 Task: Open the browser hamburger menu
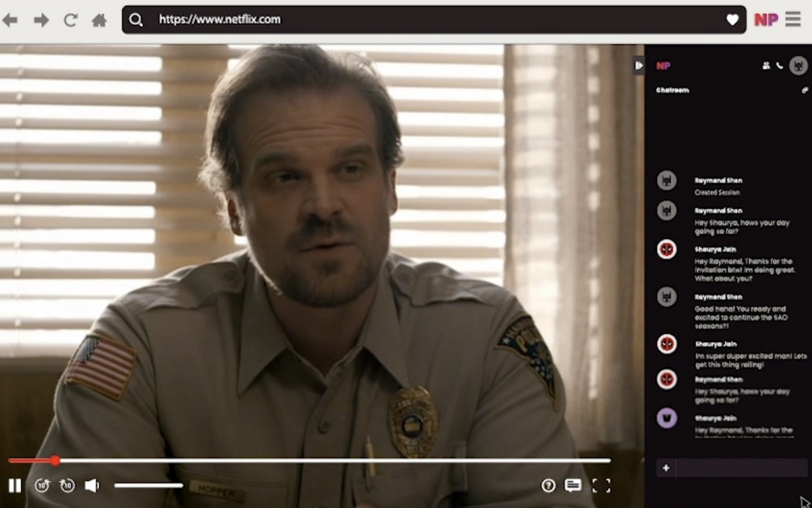(x=793, y=20)
